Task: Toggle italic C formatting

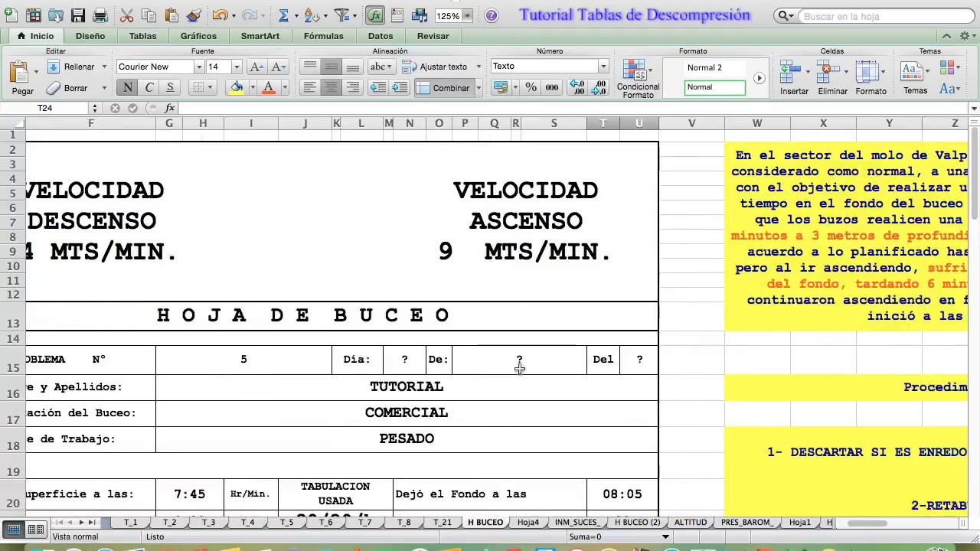Action: click(x=149, y=87)
